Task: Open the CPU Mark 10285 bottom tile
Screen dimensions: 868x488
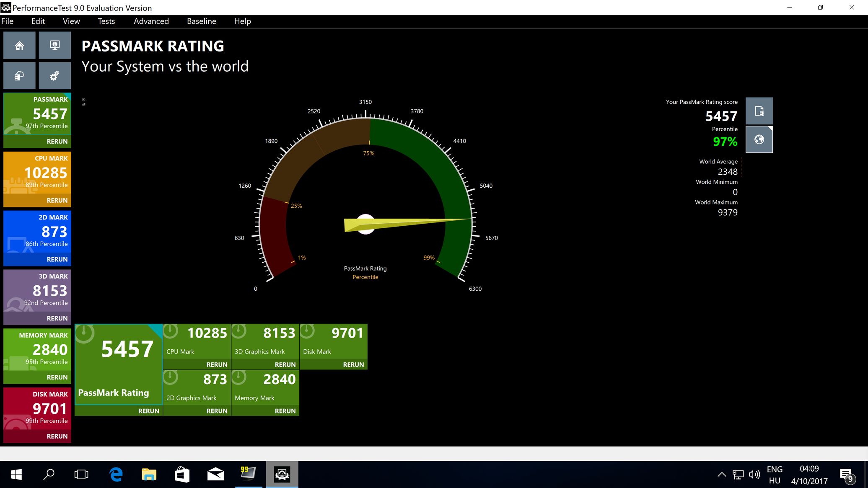Action: point(197,342)
